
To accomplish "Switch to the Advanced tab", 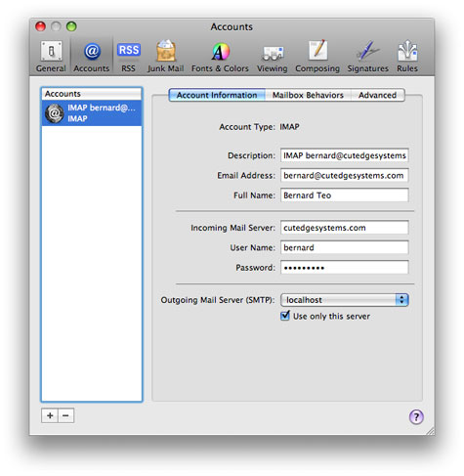I will pyautogui.click(x=378, y=95).
